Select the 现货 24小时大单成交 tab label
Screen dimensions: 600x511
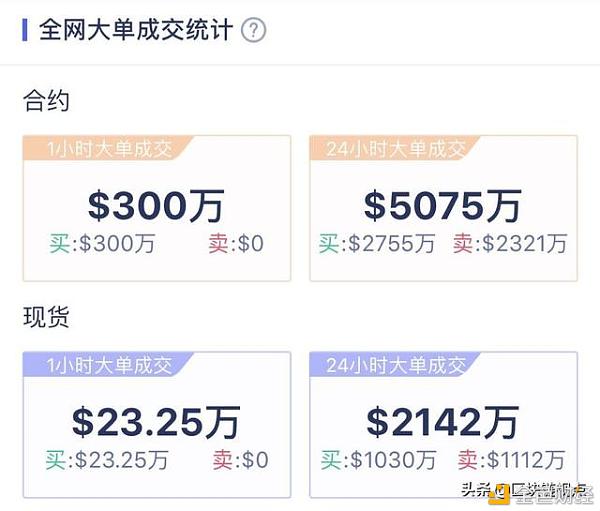click(x=395, y=365)
